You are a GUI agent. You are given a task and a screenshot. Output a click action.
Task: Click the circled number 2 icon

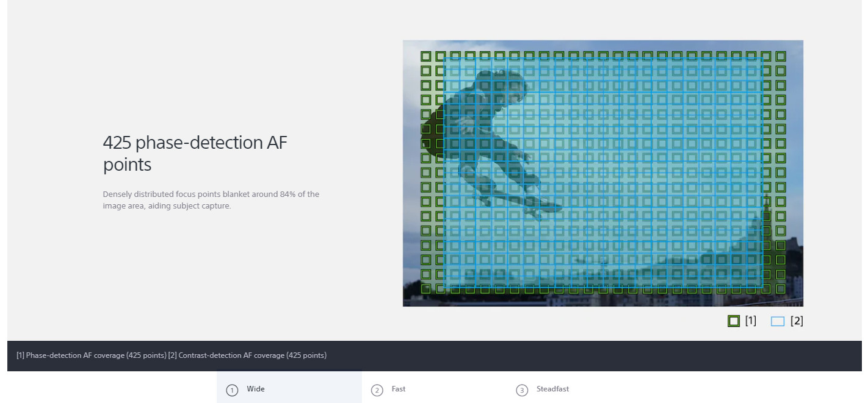(377, 390)
